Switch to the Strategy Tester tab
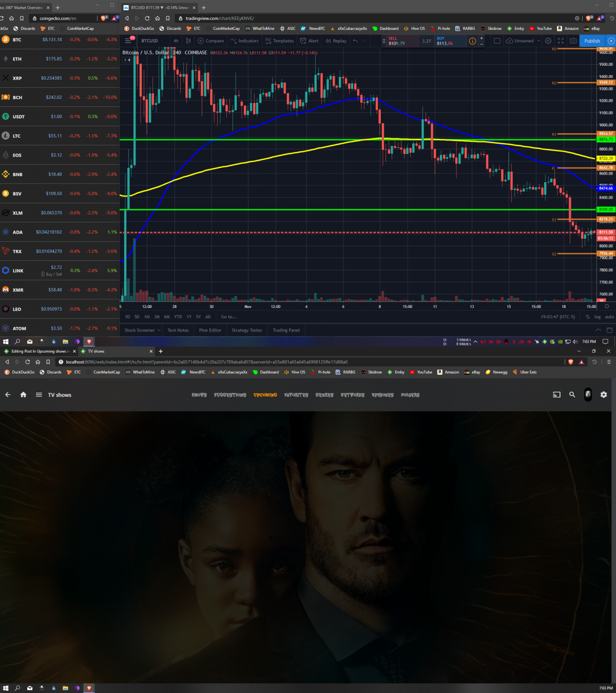Viewport: 616px width, 693px height. coord(247,330)
